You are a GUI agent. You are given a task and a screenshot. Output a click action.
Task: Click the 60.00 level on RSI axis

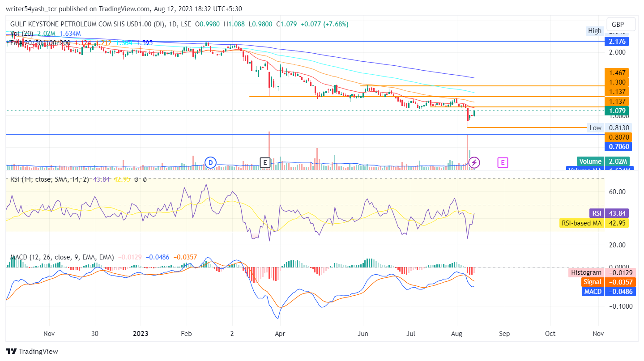(x=617, y=192)
